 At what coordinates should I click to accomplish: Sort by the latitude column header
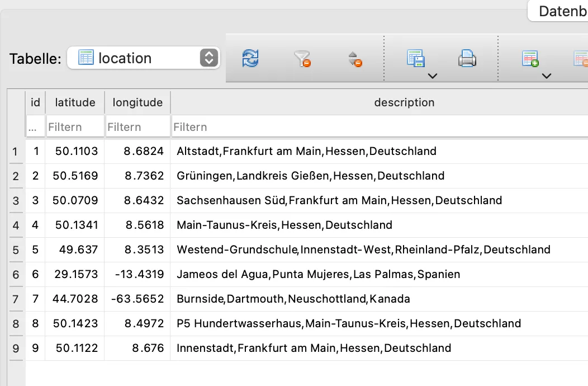[75, 102]
